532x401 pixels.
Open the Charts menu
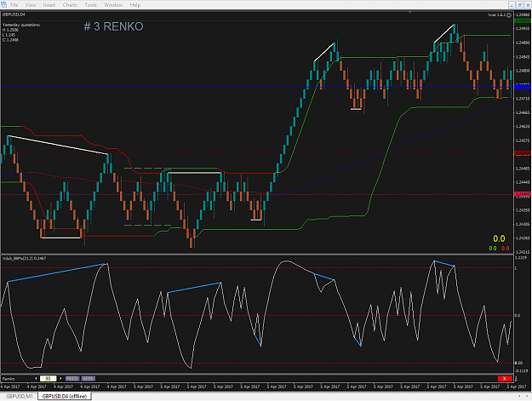click(70, 5)
